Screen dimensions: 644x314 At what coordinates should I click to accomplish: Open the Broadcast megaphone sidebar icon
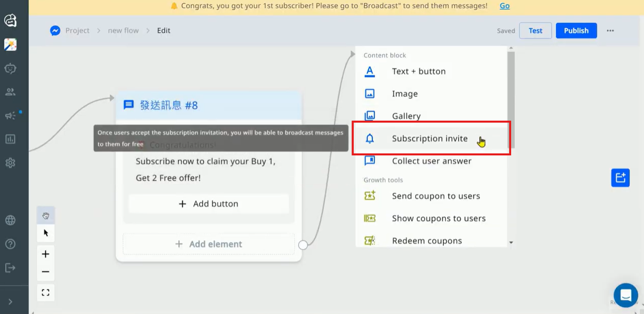(x=10, y=115)
